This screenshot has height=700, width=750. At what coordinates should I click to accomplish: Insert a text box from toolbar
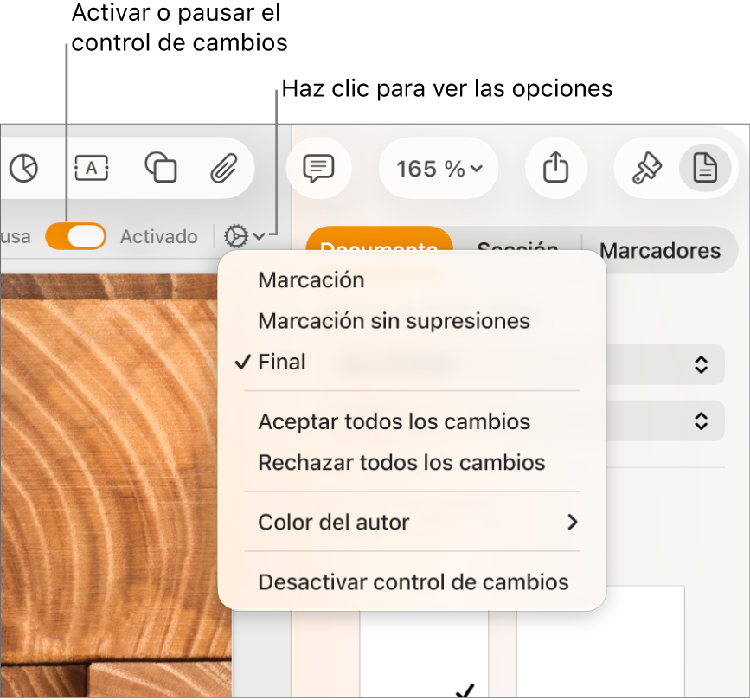[92, 168]
